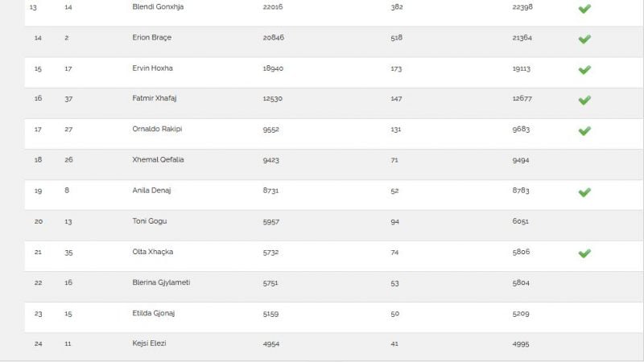Select the name Etilda Gjonaj
This screenshot has height=362, width=644.
click(x=154, y=313)
